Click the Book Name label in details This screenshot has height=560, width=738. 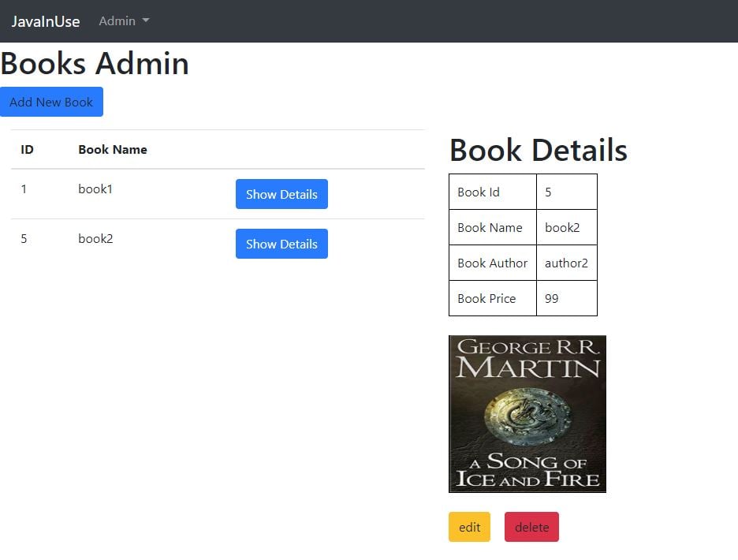click(490, 227)
